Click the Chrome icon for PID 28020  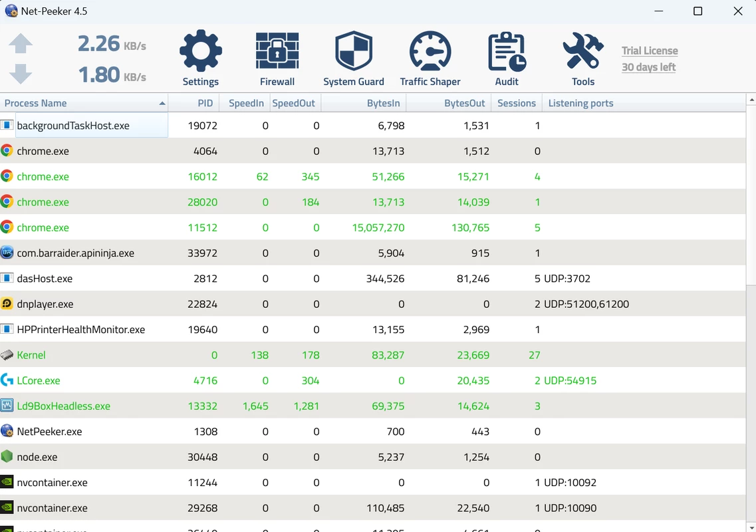pos(7,201)
